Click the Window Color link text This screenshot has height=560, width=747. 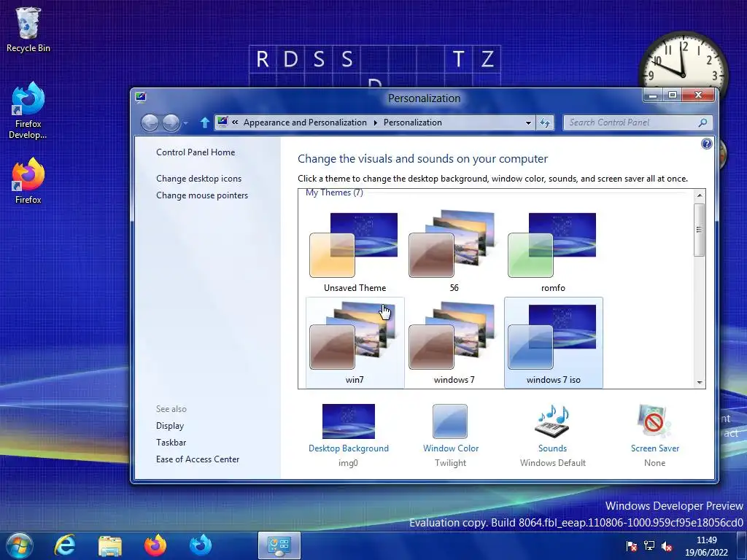tap(451, 448)
